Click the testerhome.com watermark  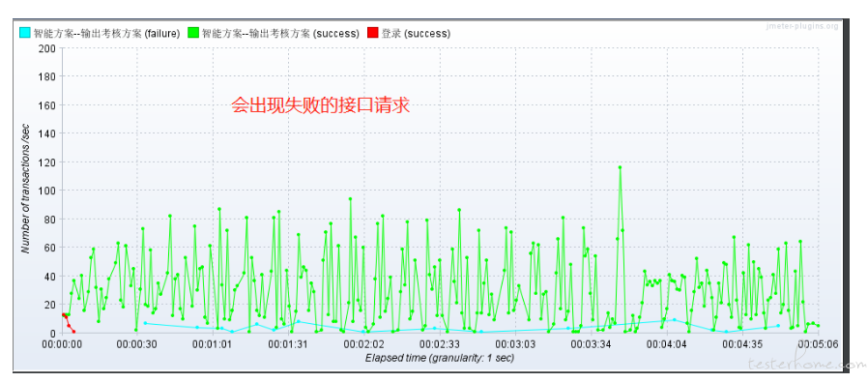[806, 364]
